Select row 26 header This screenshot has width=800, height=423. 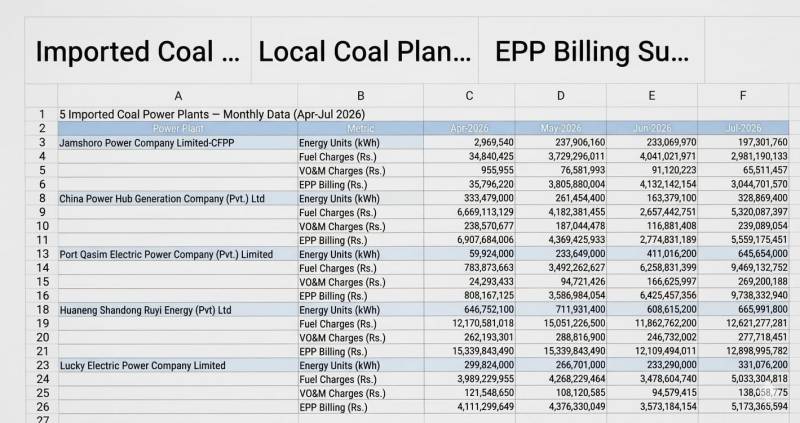42,407
